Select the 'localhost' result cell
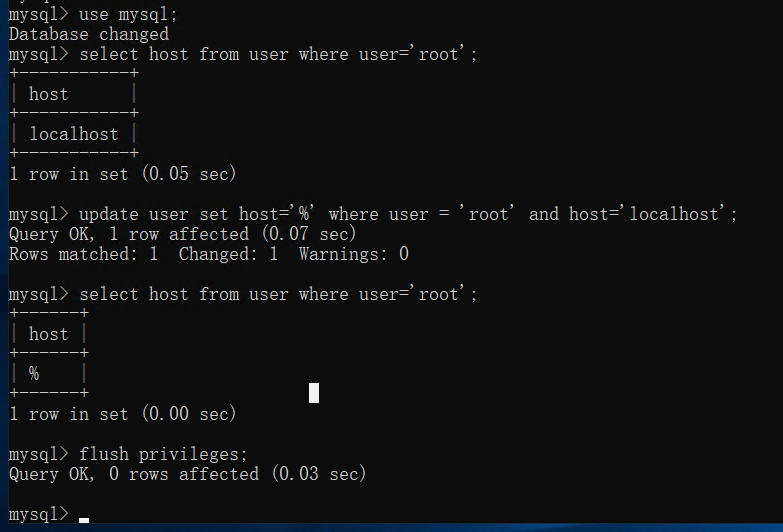 point(73,134)
